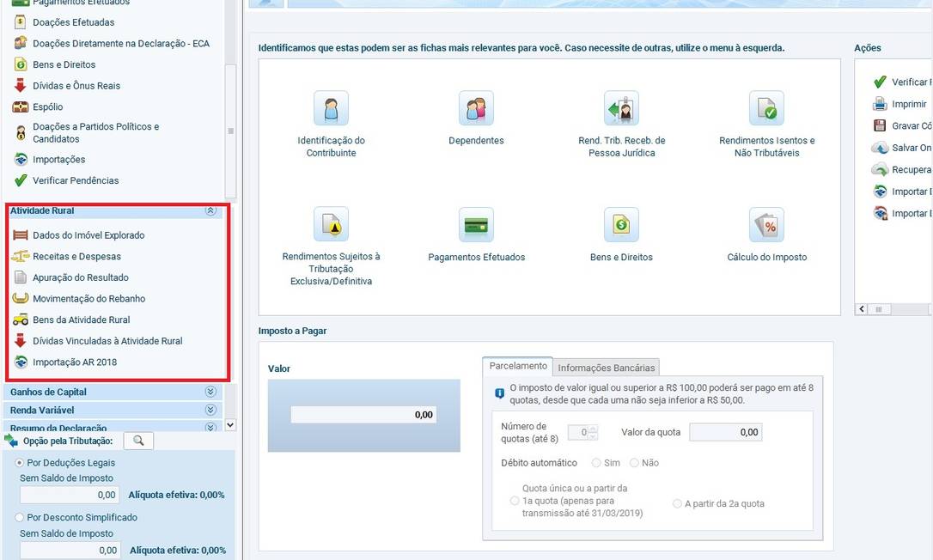Expand the Renda Variável section
The height and width of the screenshot is (560, 933).
coord(210,411)
